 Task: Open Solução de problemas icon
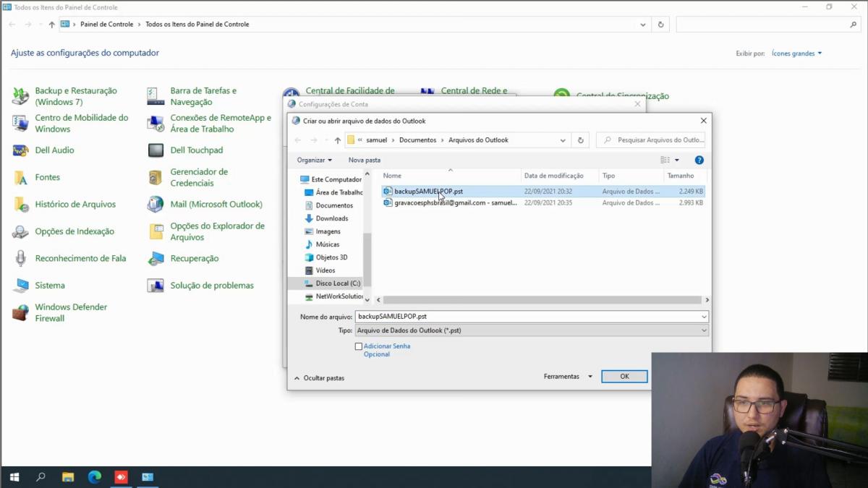(156, 286)
